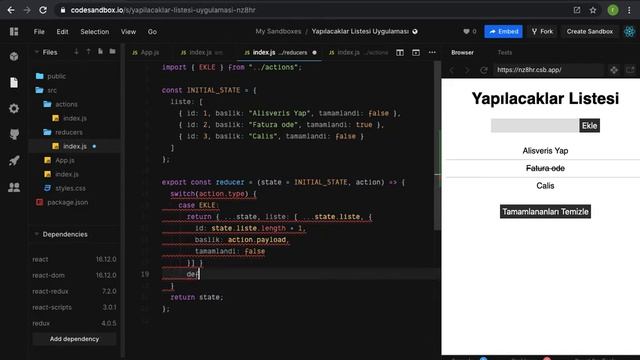The height and width of the screenshot is (360, 640).
Task: Open the Sandbox Info cube icon
Action: pos(14,56)
